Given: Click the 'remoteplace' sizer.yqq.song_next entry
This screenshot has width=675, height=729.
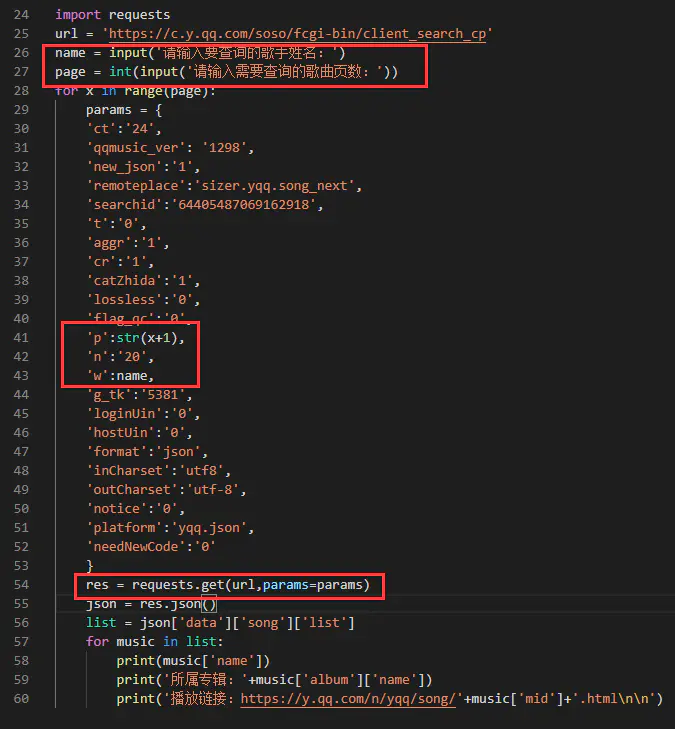Looking at the screenshot, I should click(224, 186).
